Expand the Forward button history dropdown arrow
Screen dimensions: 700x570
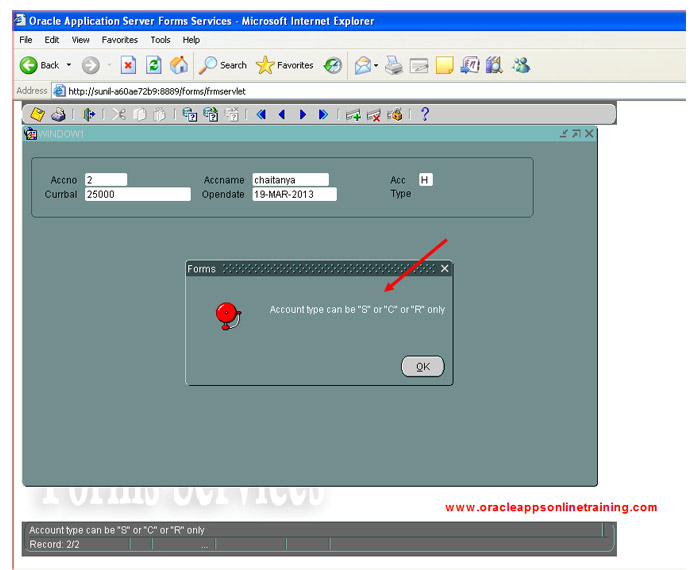tap(109, 65)
